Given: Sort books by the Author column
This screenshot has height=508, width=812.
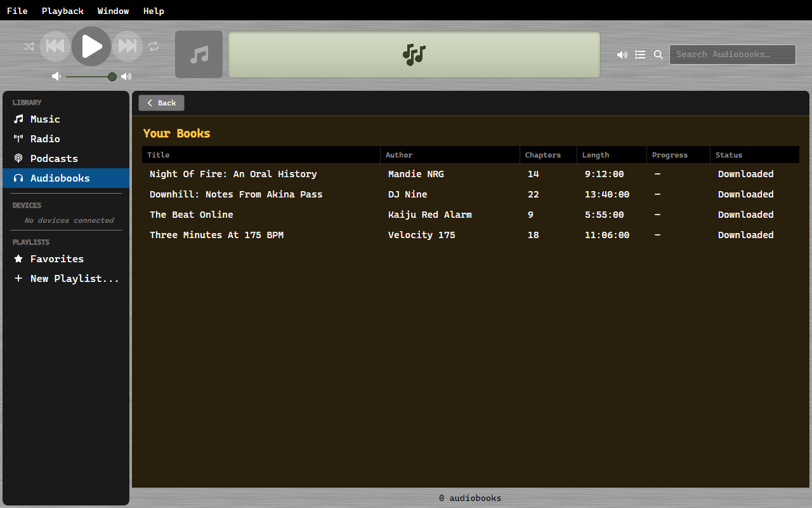Looking at the screenshot, I should 450,155.
